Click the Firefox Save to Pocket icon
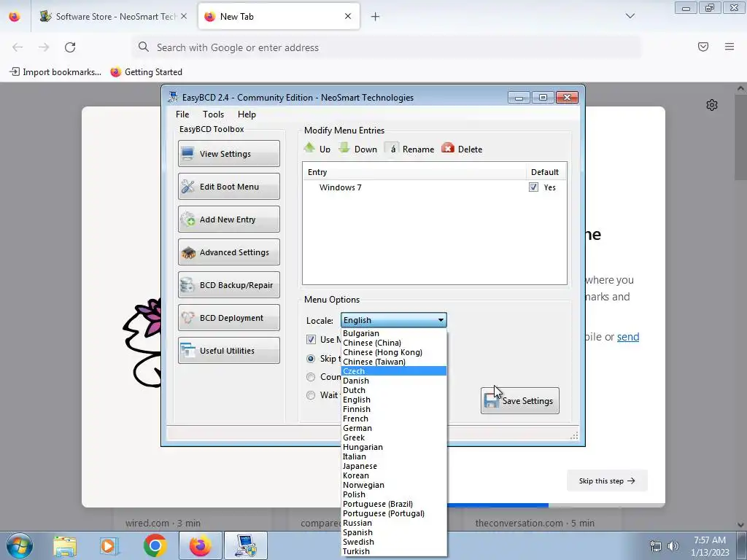The width and height of the screenshot is (747, 560). [x=703, y=47]
